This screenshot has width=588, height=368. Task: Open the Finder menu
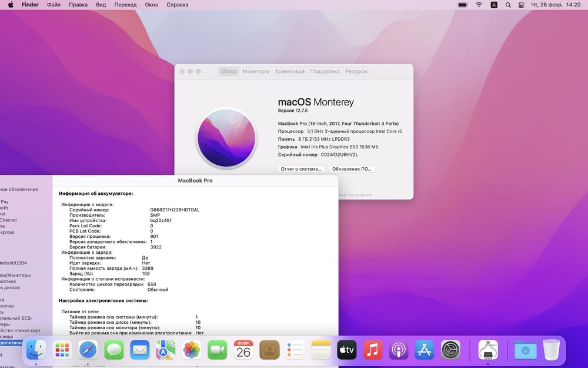pyautogui.click(x=30, y=5)
